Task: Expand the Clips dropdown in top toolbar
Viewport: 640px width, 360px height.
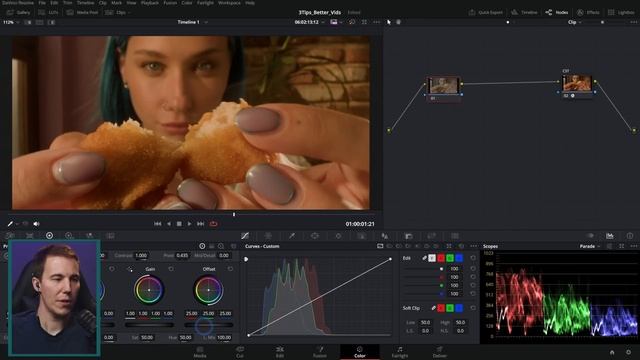Action: (x=118, y=13)
